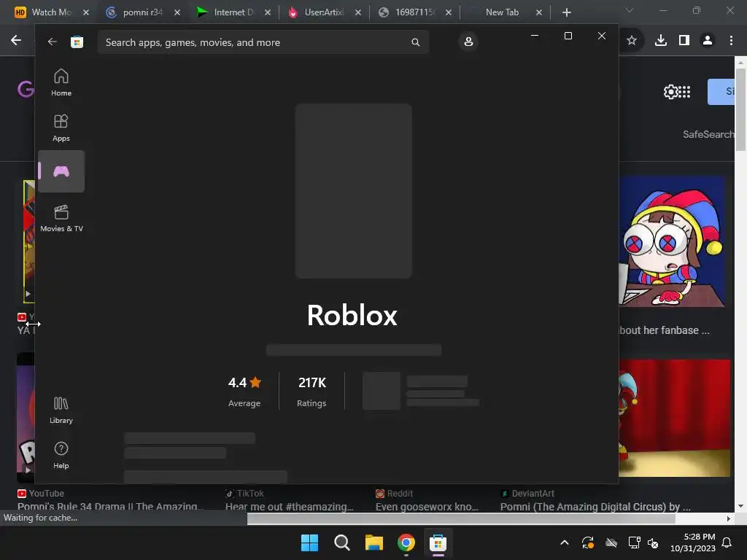Click the muted volume tray icon
747x560 pixels.
(653, 542)
